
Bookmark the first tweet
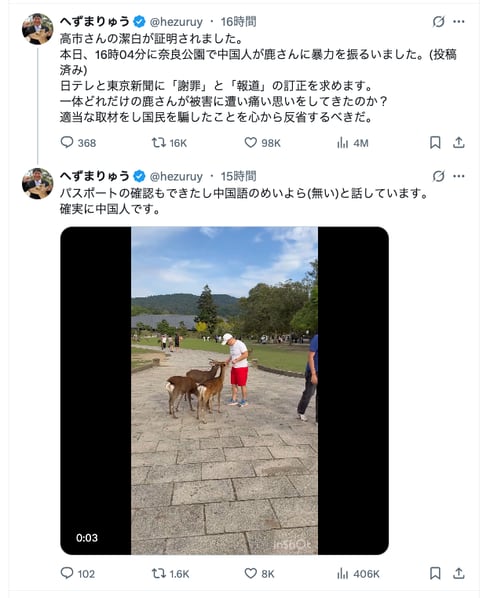(435, 142)
